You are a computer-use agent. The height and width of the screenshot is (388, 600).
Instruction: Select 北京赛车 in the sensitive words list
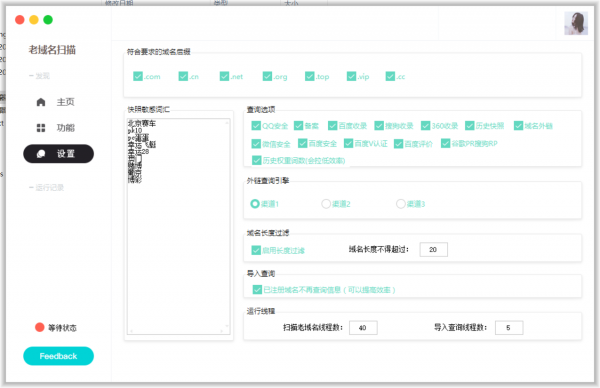(x=142, y=124)
